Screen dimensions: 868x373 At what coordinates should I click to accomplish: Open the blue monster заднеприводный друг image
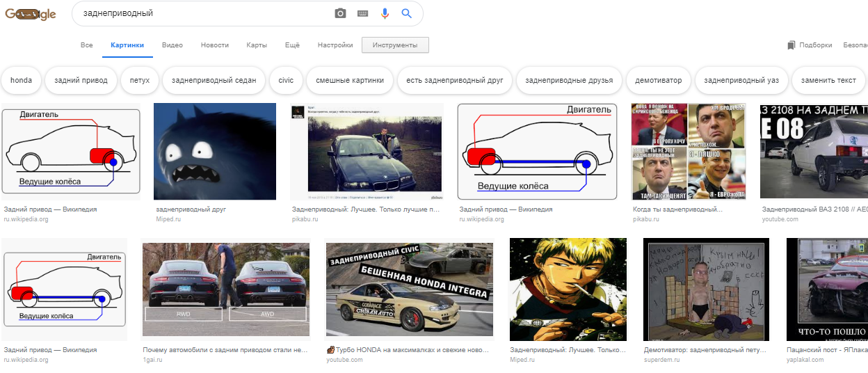pos(215,152)
